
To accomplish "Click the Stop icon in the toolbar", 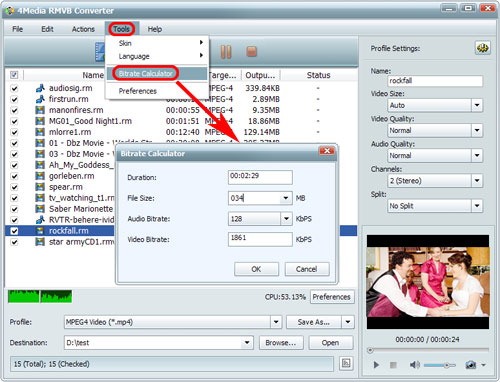I will pos(251,52).
